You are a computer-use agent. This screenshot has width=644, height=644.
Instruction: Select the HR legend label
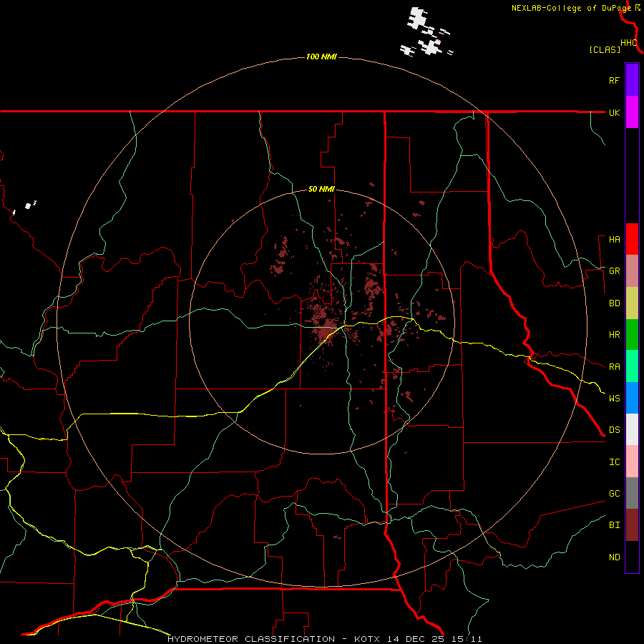coord(614,335)
